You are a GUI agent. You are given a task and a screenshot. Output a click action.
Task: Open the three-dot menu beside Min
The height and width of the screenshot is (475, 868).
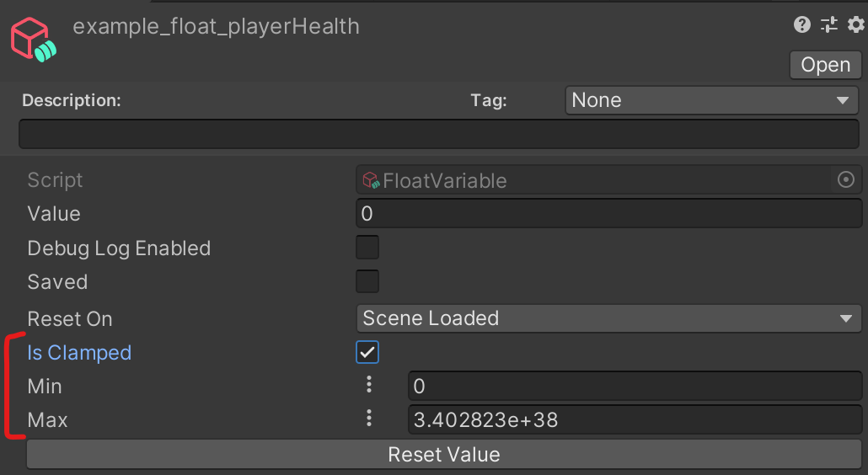coord(368,385)
